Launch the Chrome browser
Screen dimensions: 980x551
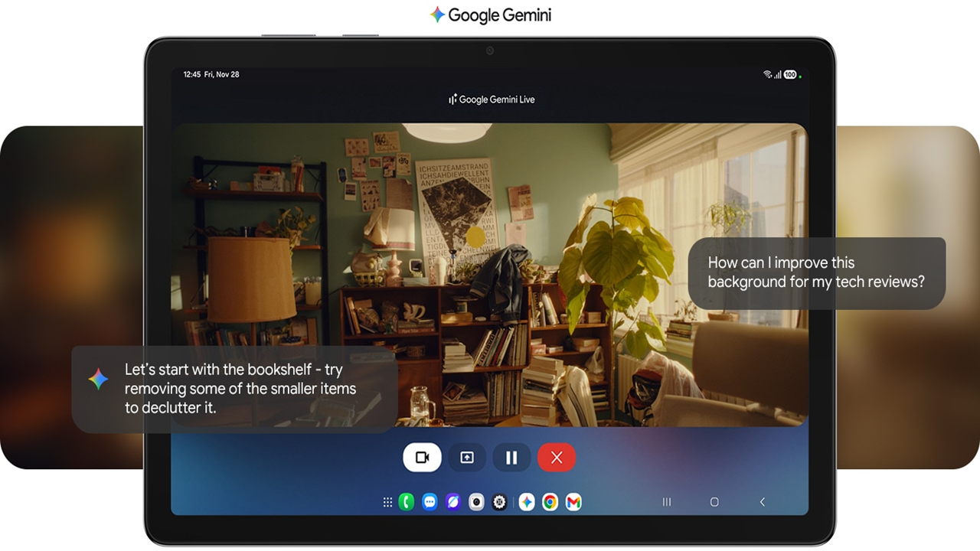550,502
